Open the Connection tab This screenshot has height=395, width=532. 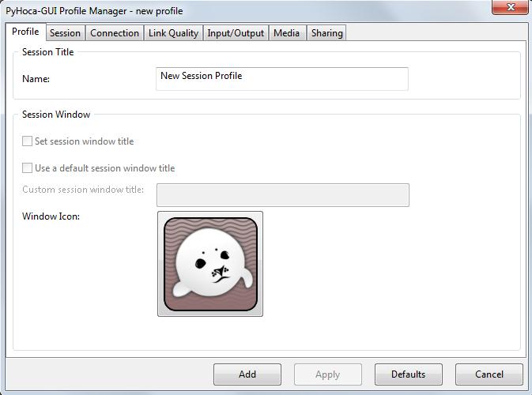click(115, 33)
